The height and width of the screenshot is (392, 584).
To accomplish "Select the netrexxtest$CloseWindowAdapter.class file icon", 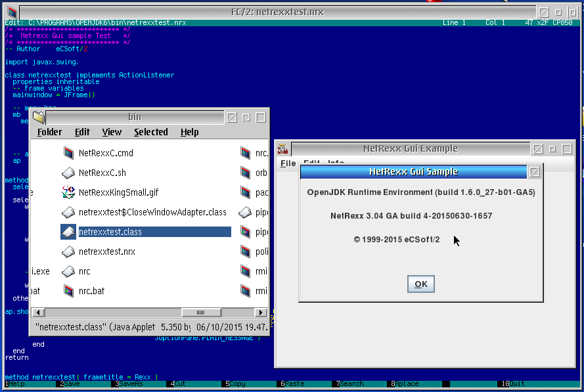I will click(68, 212).
